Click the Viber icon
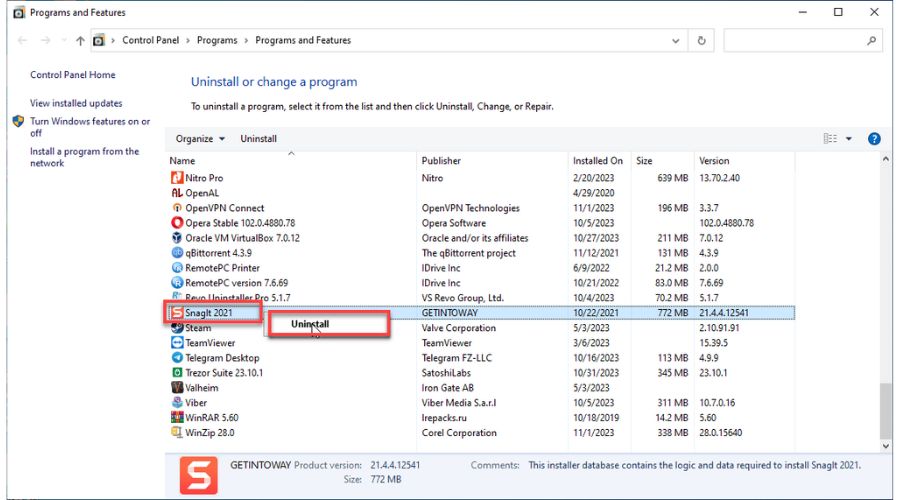The width and height of the screenshot is (900, 500). (177, 402)
